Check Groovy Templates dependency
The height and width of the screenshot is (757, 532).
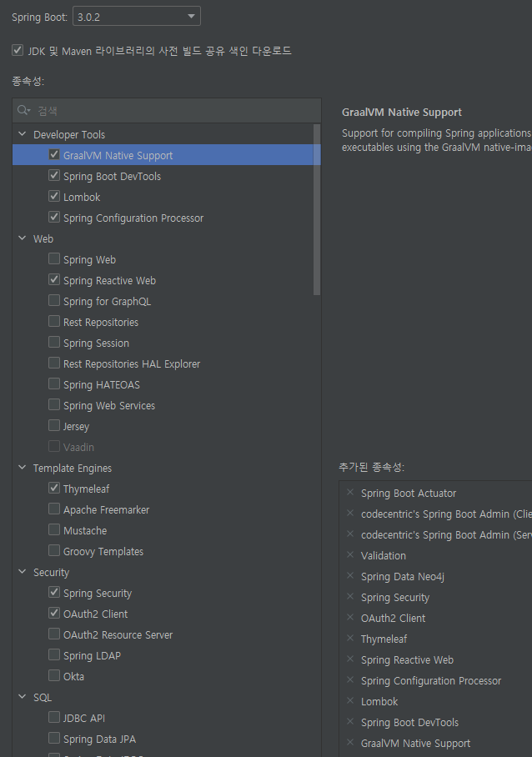point(54,550)
